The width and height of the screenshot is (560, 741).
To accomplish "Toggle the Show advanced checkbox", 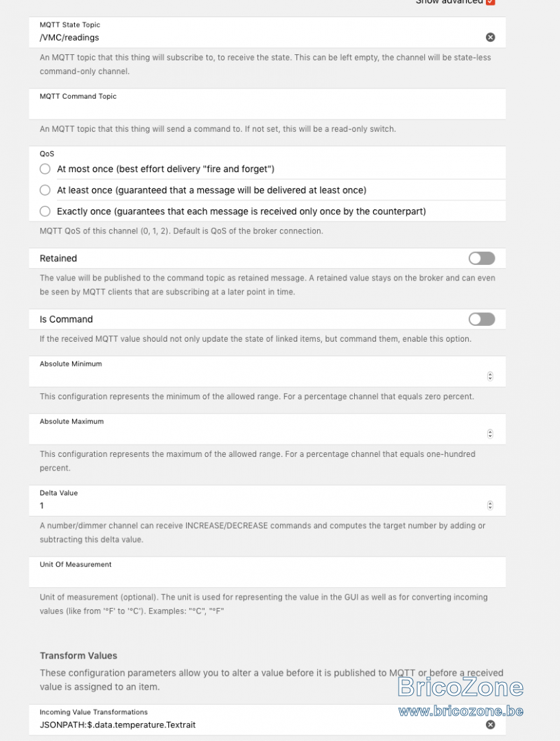I will (491, 2).
